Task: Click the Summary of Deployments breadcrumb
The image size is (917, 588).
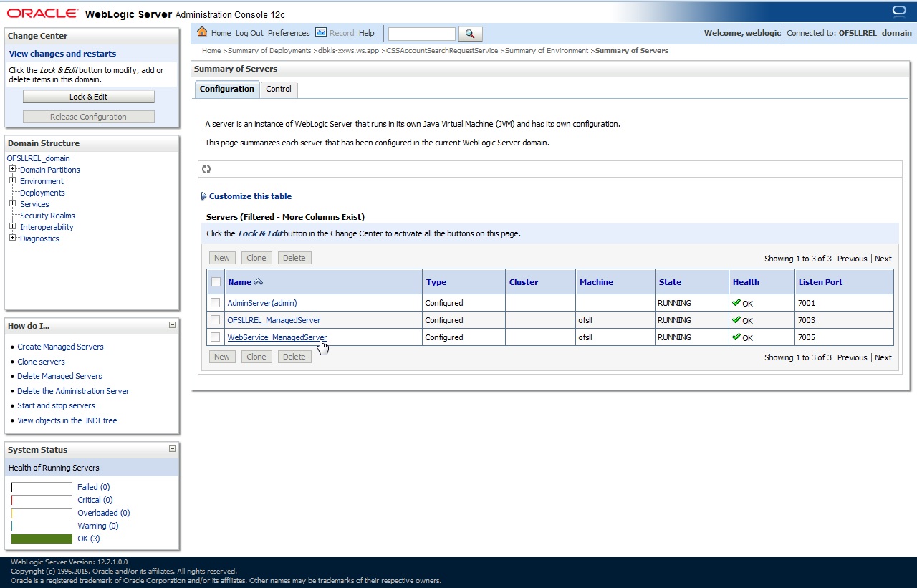Action: click(x=269, y=51)
